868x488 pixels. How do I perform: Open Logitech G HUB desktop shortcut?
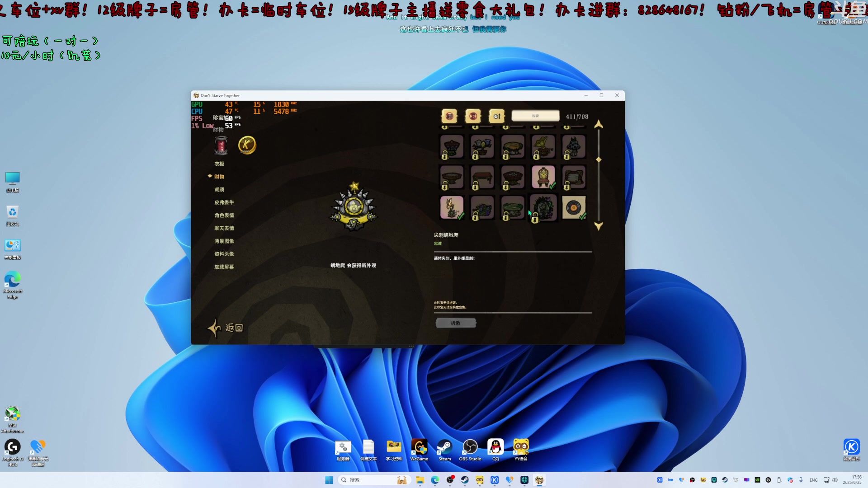(x=13, y=453)
